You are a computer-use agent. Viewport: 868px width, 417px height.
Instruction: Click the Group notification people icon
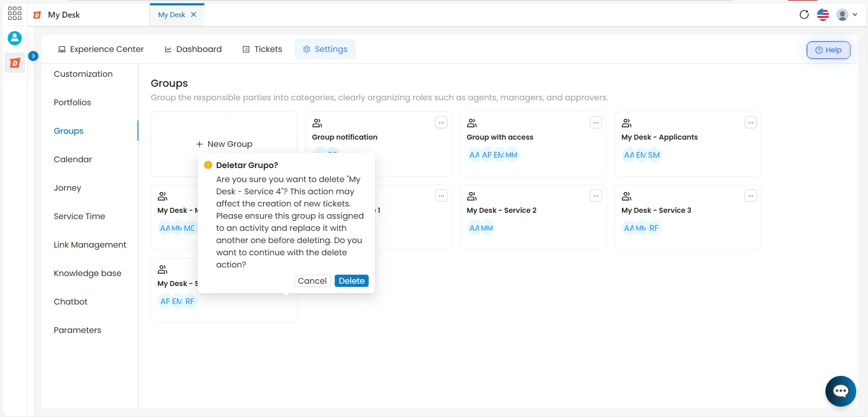(318, 123)
